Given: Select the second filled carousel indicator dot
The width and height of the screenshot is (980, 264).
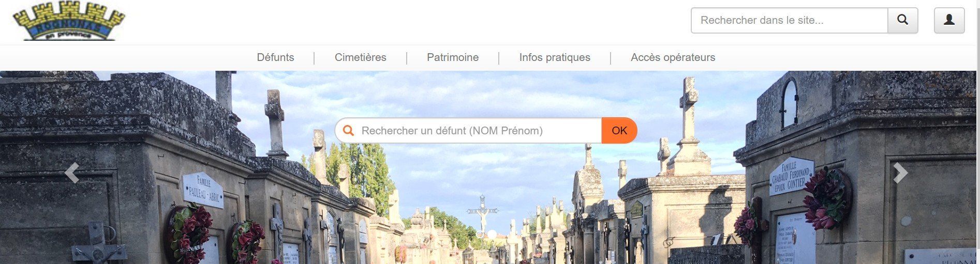Looking at the screenshot, I should [492, 235].
